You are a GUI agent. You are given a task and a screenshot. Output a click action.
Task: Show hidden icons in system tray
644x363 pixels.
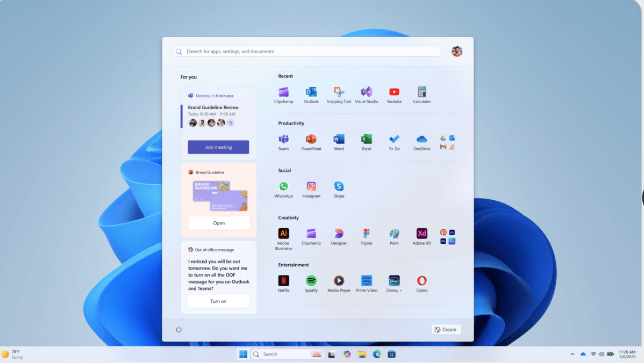click(572, 354)
